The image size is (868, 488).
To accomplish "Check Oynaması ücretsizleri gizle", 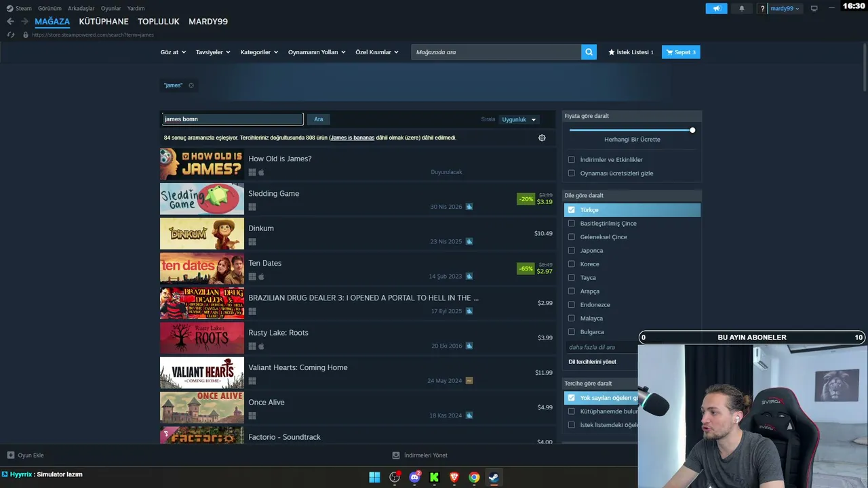I will 572,174.
